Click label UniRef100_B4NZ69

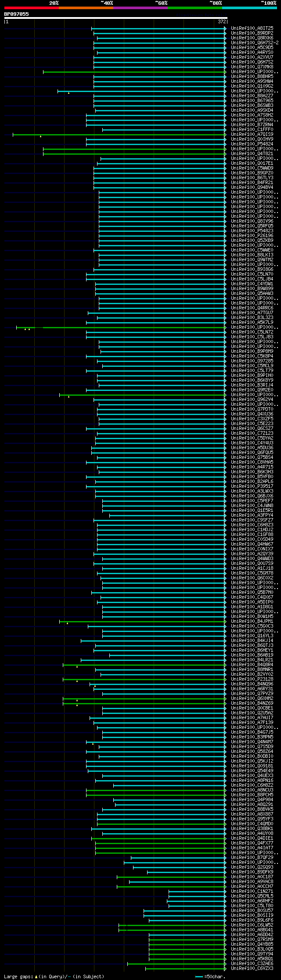point(252,703)
